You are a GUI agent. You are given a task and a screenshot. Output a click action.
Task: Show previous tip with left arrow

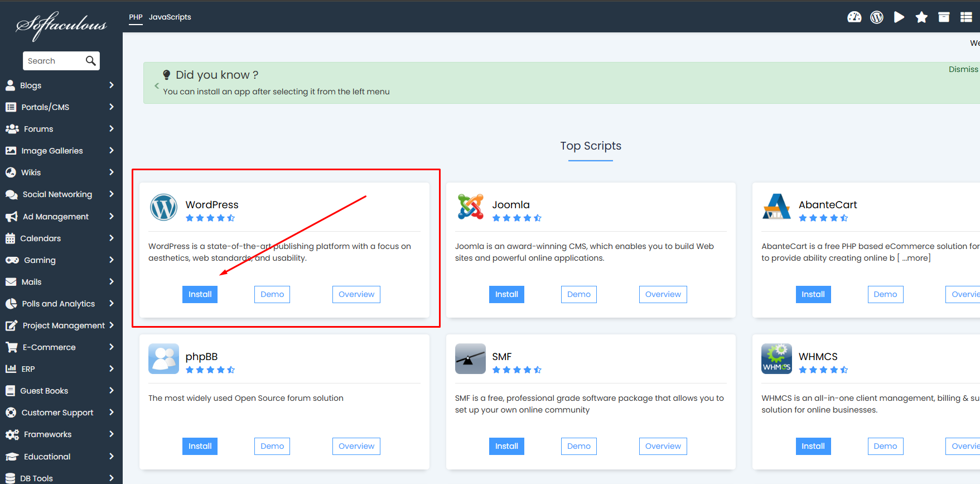[157, 85]
